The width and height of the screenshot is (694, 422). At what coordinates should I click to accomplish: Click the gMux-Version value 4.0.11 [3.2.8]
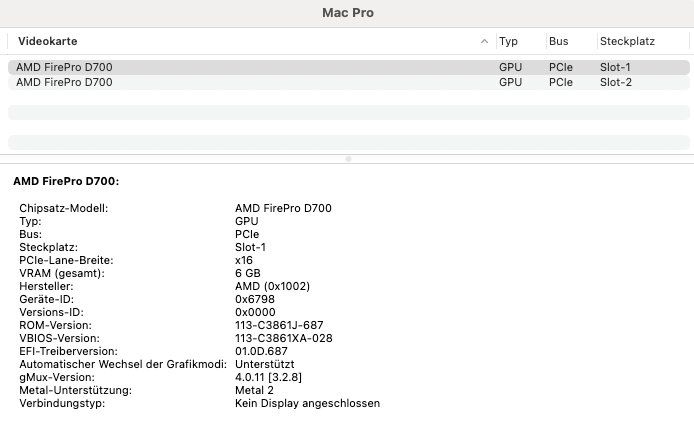(269, 377)
